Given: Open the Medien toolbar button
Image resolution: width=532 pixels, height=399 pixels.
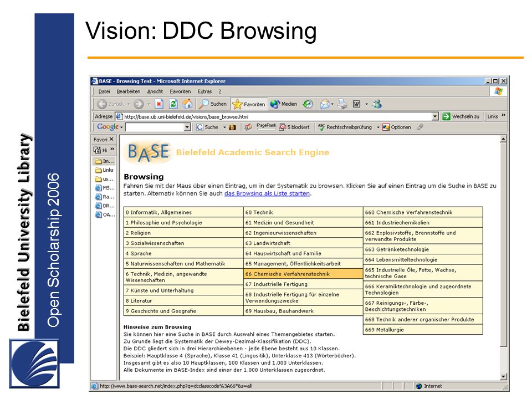Looking at the screenshot, I should pos(284,104).
